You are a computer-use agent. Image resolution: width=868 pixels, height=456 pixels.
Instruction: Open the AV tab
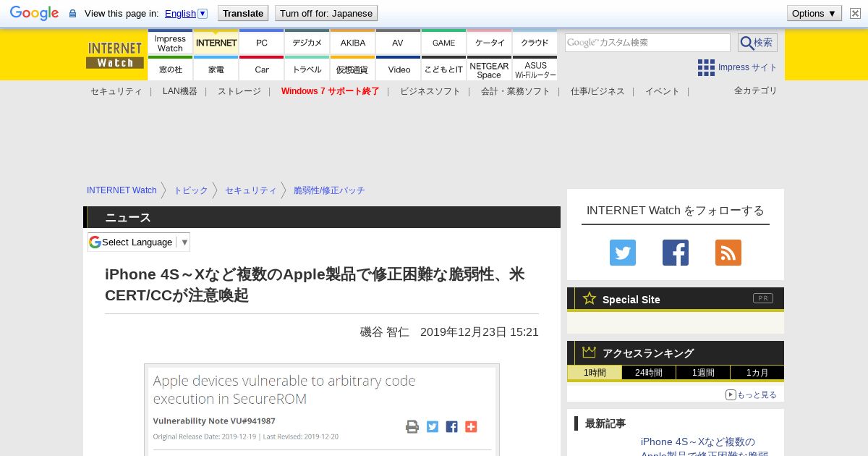pyautogui.click(x=398, y=43)
